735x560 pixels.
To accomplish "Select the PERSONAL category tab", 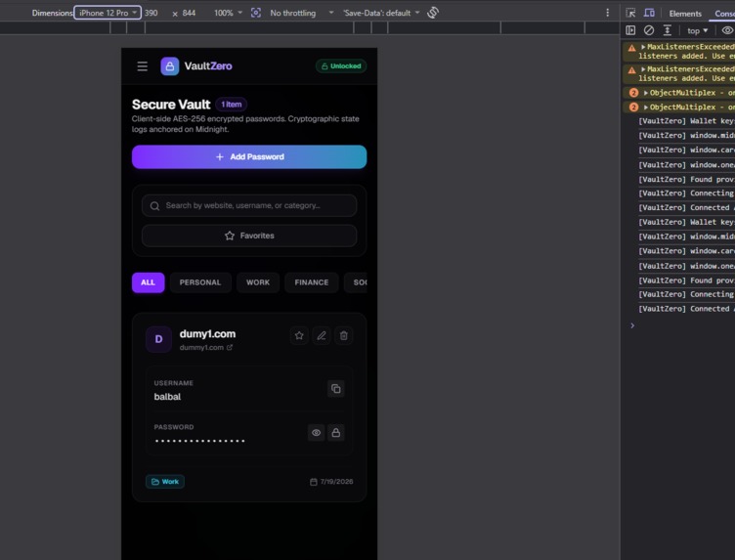I will point(200,282).
